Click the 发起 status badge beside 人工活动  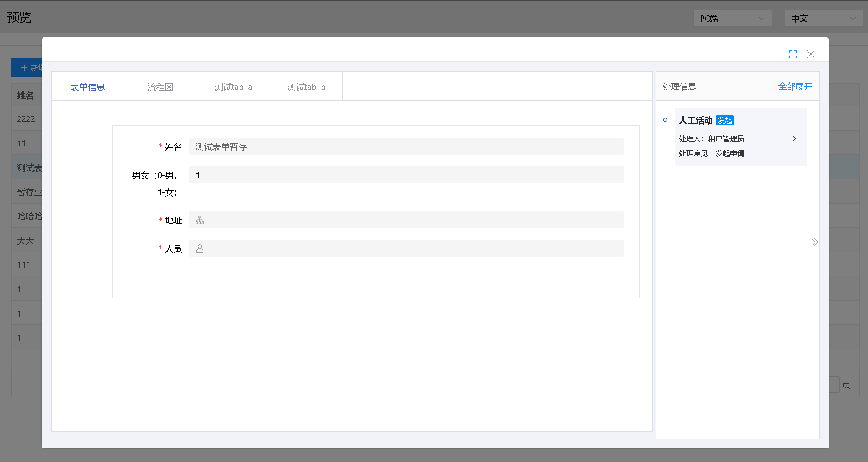coord(724,120)
